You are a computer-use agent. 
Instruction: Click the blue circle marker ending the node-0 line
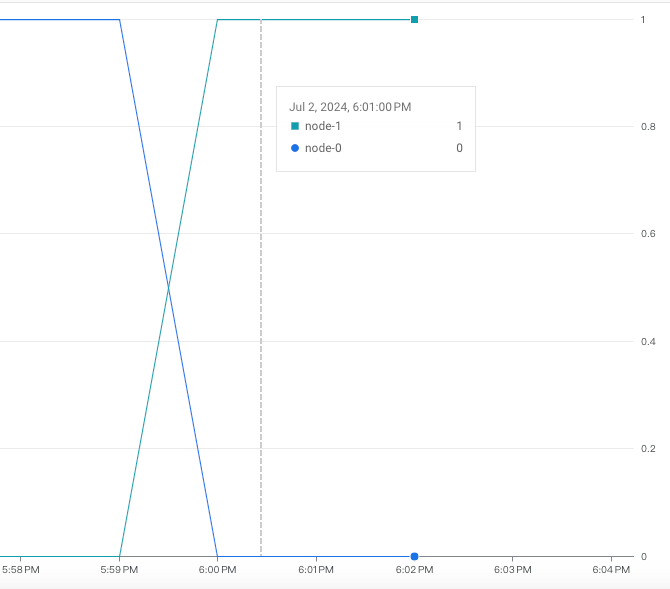(414, 556)
